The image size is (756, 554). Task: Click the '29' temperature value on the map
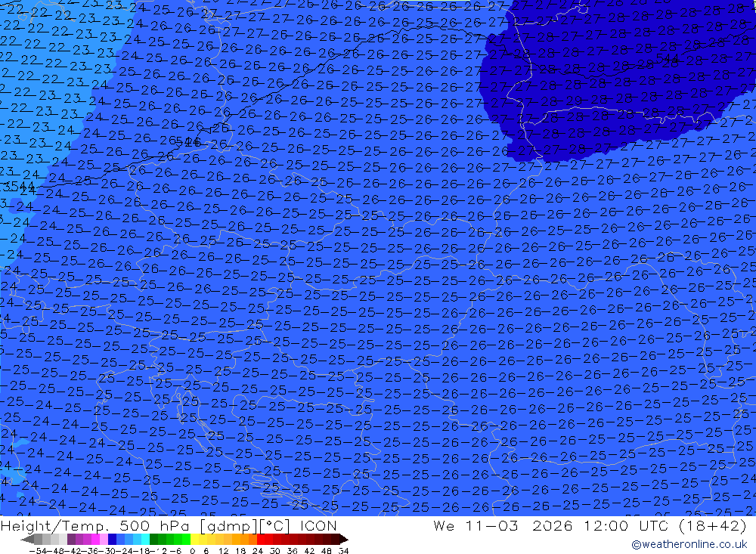[x=574, y=101]
